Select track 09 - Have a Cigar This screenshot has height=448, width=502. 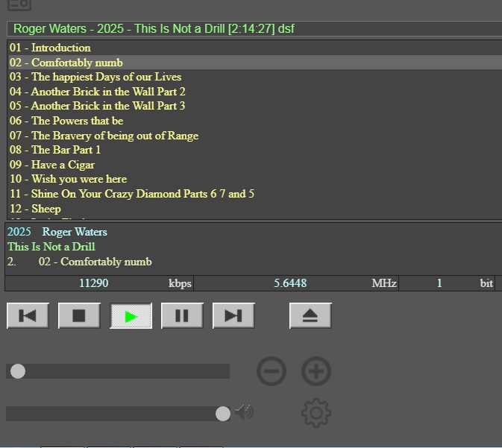pos(52,165)
